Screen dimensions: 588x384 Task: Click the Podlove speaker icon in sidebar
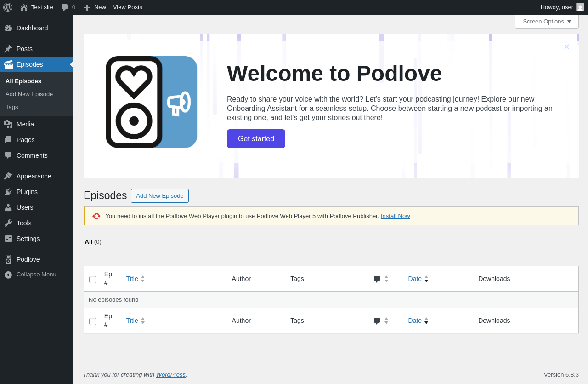click(8, 259)
